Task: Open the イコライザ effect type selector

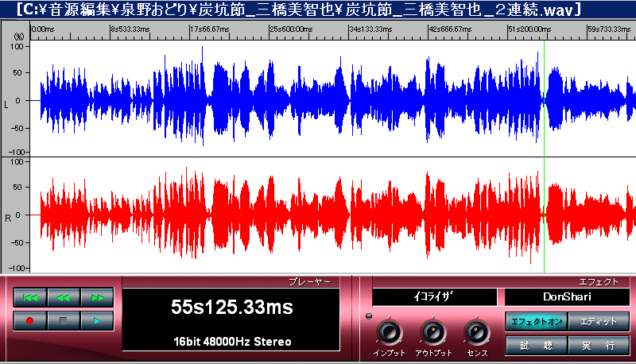Action: [434, 296]
